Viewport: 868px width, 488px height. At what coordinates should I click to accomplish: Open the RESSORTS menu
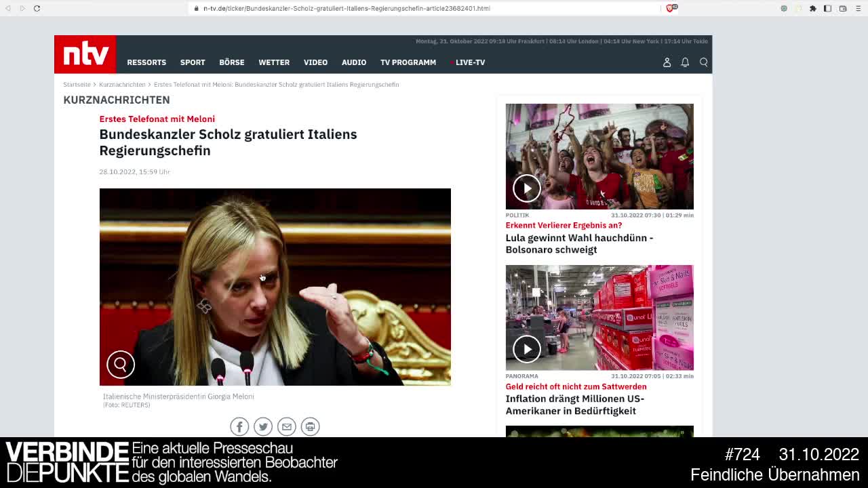coord(146,62)
